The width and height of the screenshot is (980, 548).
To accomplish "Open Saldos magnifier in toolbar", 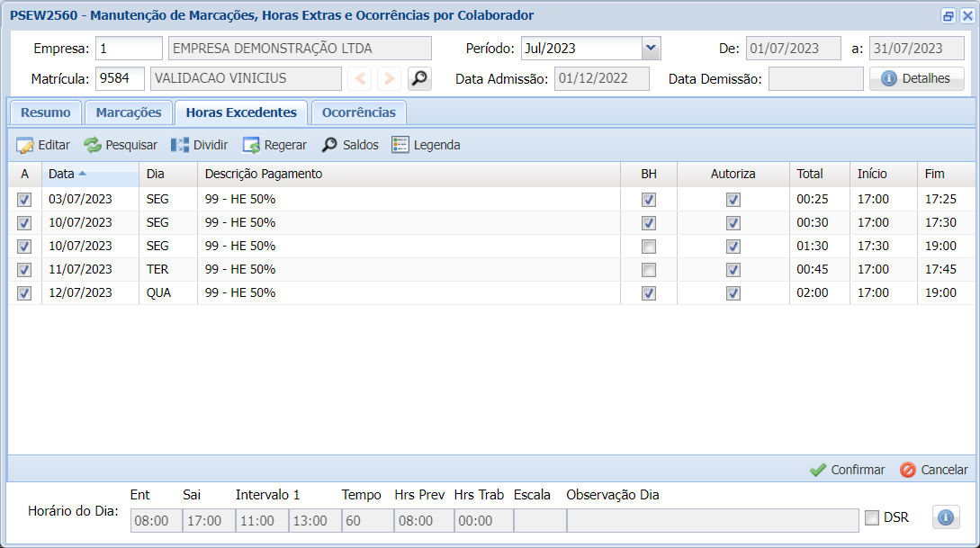I will (330, 145).
